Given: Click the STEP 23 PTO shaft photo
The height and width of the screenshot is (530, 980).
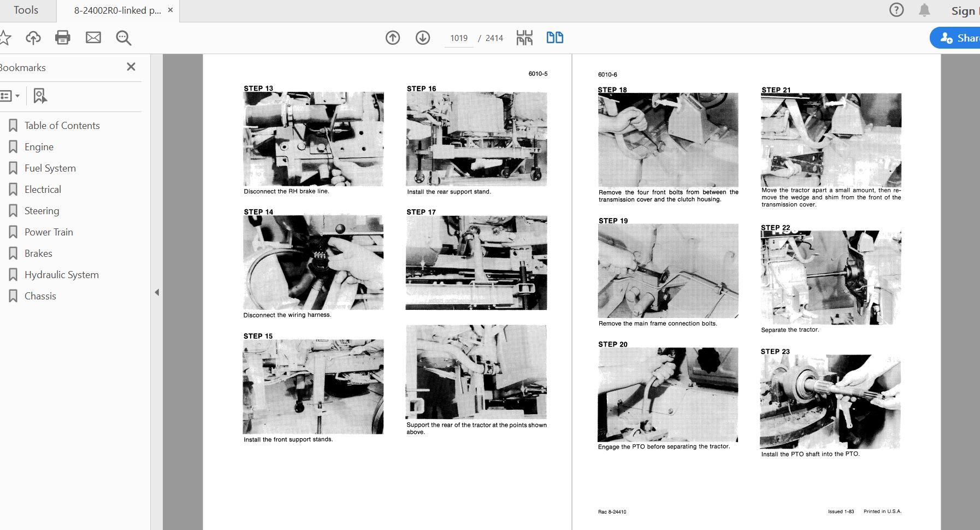Looking at the screenshot, I should pyautogui.click(x=830, y=402).
